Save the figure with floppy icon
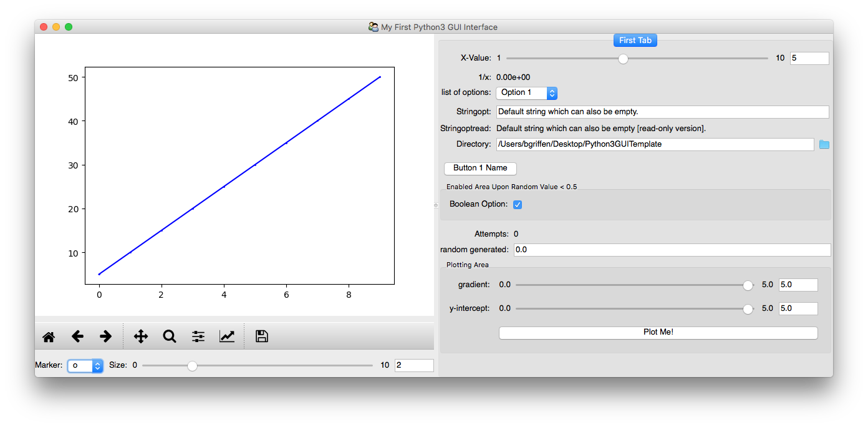Image resolution: width=868 pixels, height=427 pixels. (262, 336)
